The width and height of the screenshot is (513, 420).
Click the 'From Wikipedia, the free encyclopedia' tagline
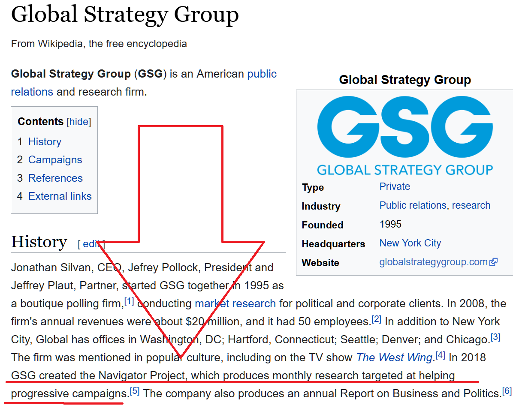pos(99,44)
